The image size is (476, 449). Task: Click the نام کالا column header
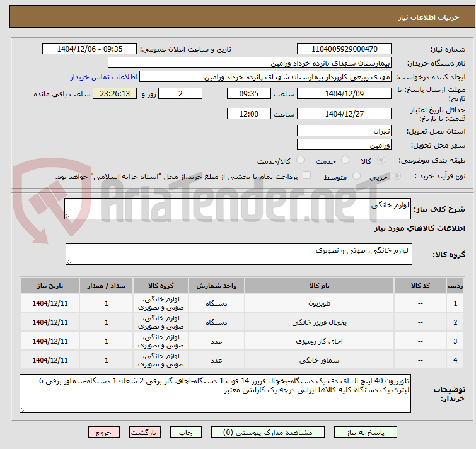coord(319,286)
